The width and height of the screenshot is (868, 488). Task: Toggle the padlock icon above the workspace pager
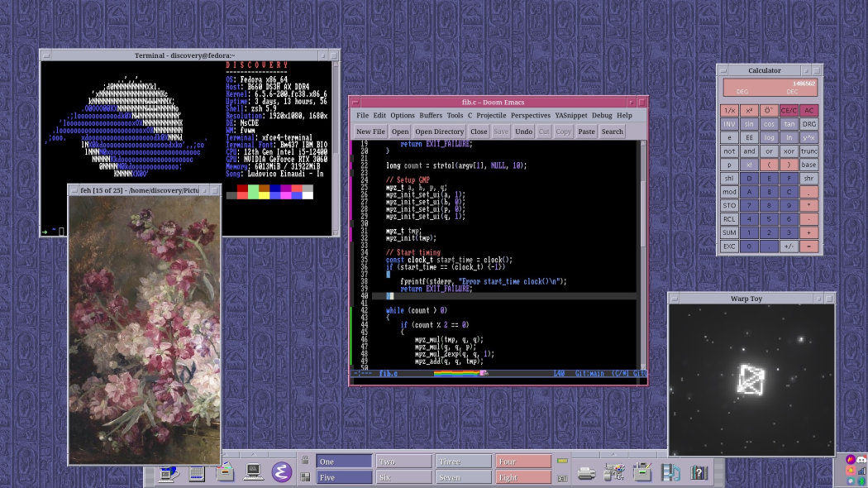(x=305, y=459)
